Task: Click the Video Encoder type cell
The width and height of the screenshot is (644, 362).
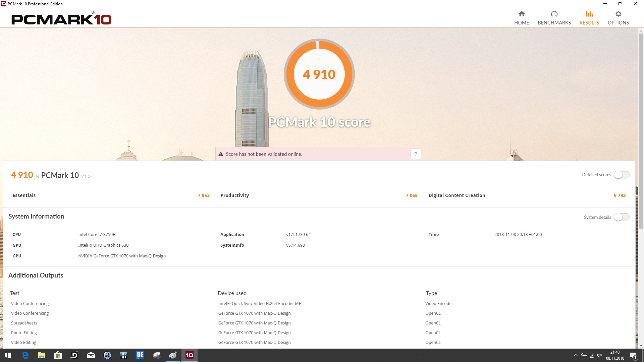Action: pyautogui.click(x=439, y=303)
